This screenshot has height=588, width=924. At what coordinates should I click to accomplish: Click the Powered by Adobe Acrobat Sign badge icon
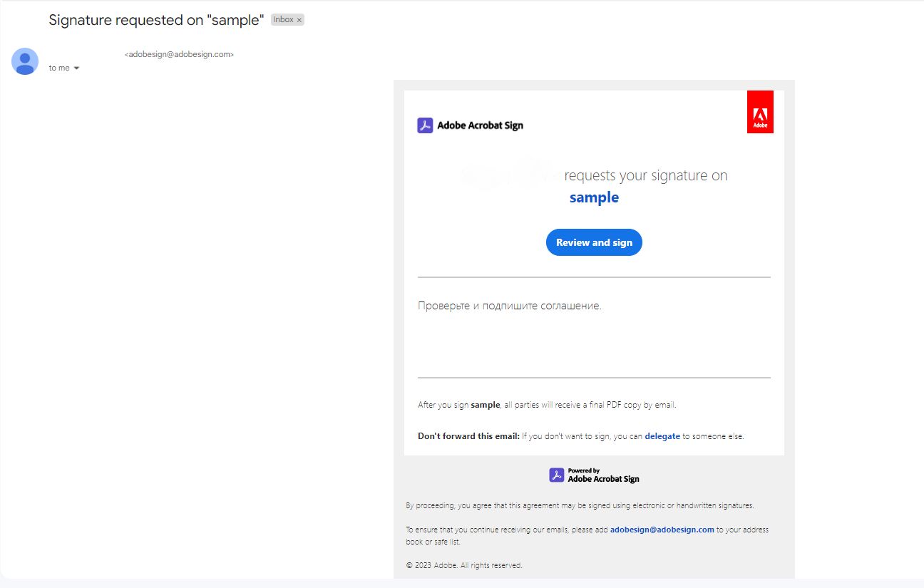(555, 475)
